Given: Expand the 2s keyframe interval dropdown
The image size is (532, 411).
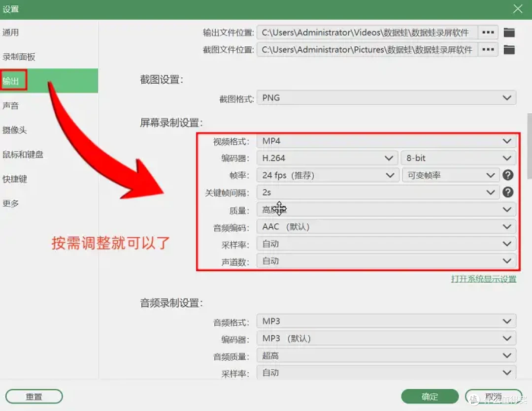Looking at the screenshot, I should click(x=378, y=192).
